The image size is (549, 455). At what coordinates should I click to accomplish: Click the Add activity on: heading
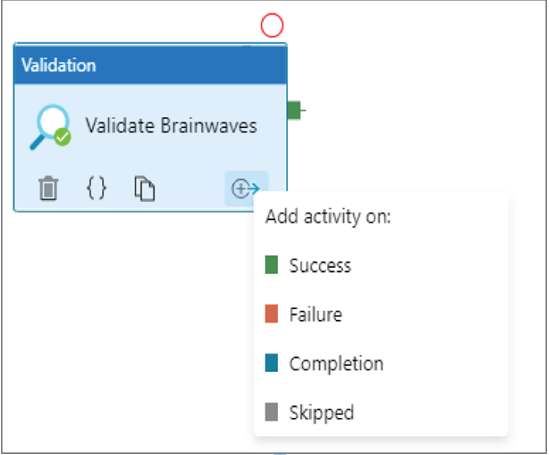coord(328,217)
